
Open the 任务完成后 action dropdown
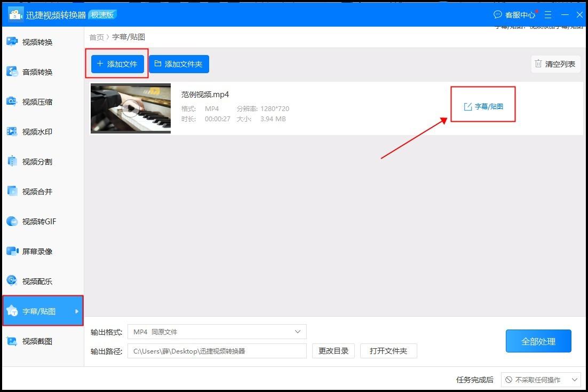click(x=541, y=380)
